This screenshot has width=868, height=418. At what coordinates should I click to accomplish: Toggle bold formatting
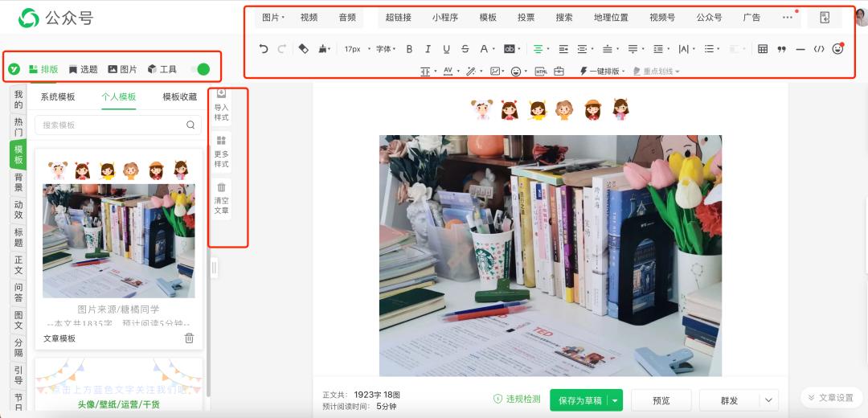409,49
